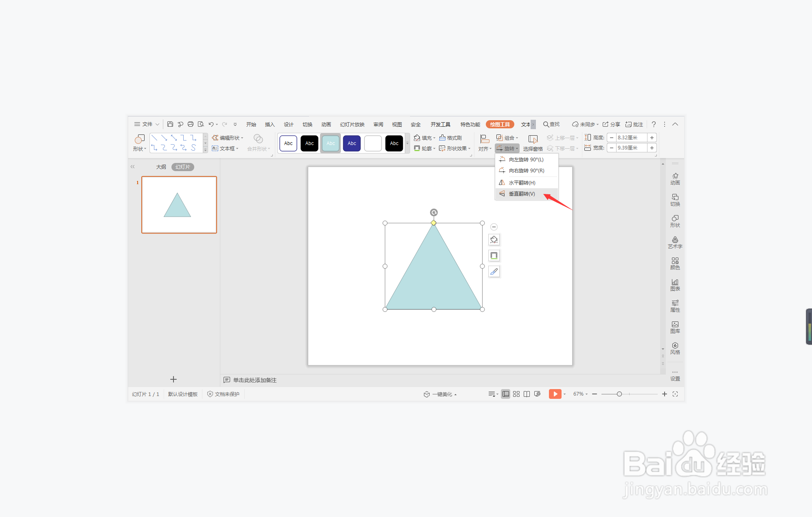Open the 插入 ribbon tab

tap(270, 124)
